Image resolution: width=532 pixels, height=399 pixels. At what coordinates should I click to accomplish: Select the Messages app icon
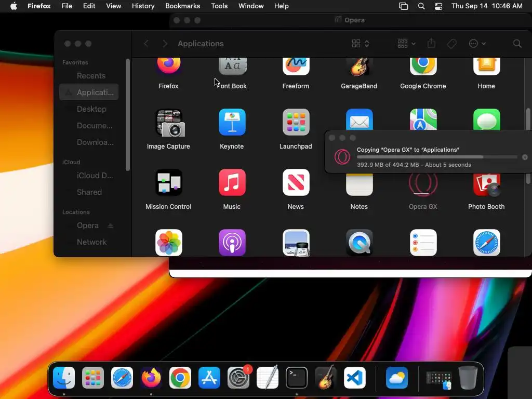[x=486, y=119]
